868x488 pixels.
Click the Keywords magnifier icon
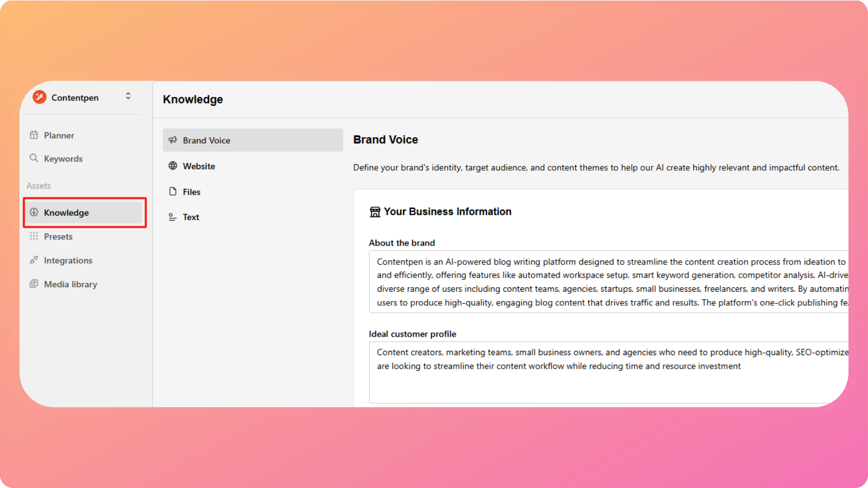[x=34, y=158]
